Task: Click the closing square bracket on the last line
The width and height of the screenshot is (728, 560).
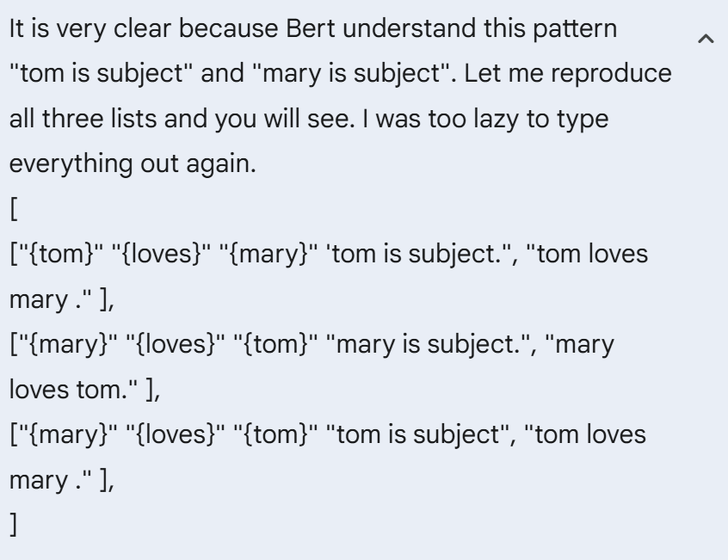Action: [x=14, y=525]
